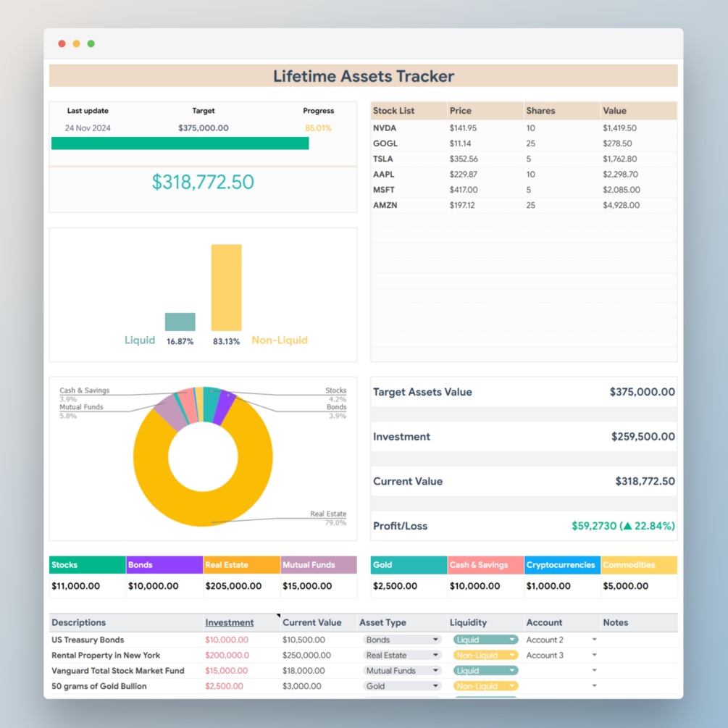Click the Rental Property in New York description
This screenshot has width=728, height=728.
[x=106, y=655]
